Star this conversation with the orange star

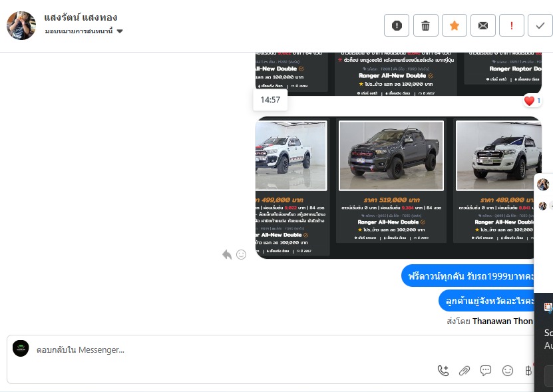tap(455, 25)
